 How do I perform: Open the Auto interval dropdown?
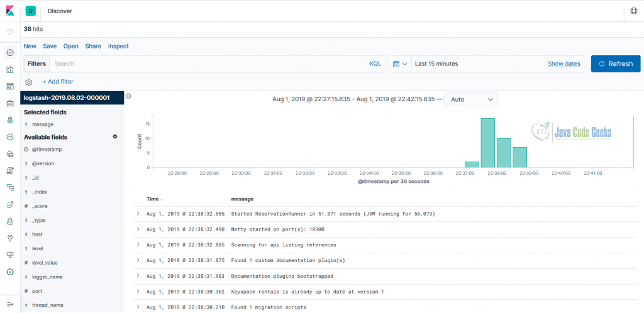pyautogui.click(x=470, y=99)
